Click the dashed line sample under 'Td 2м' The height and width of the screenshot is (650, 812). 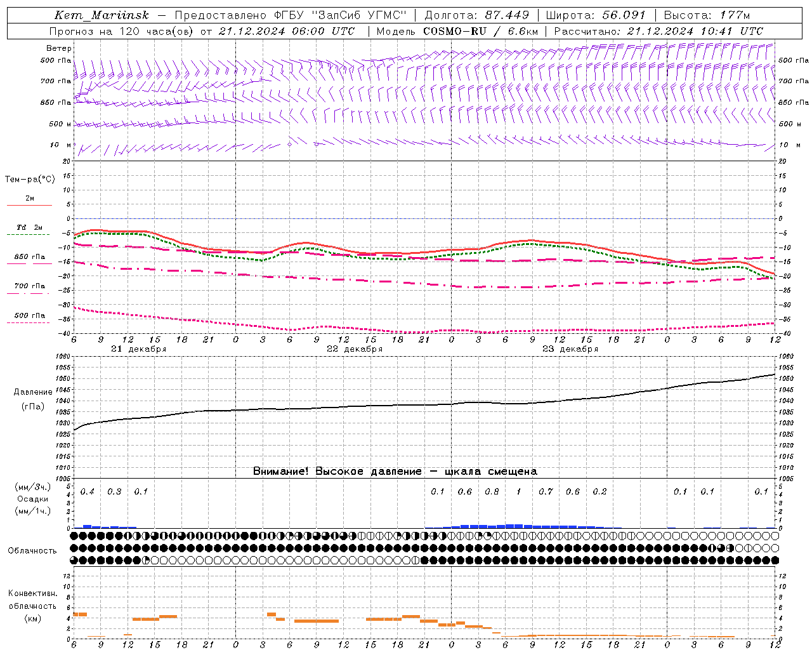pos(29,235)
